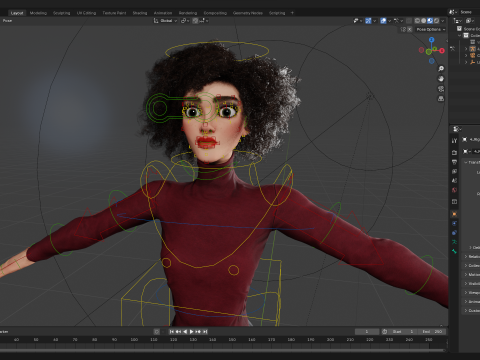Image resolution: width=480 pixels, height=360 pixels.
Task: Open the Output properties tab
Action: click(454, 162)
